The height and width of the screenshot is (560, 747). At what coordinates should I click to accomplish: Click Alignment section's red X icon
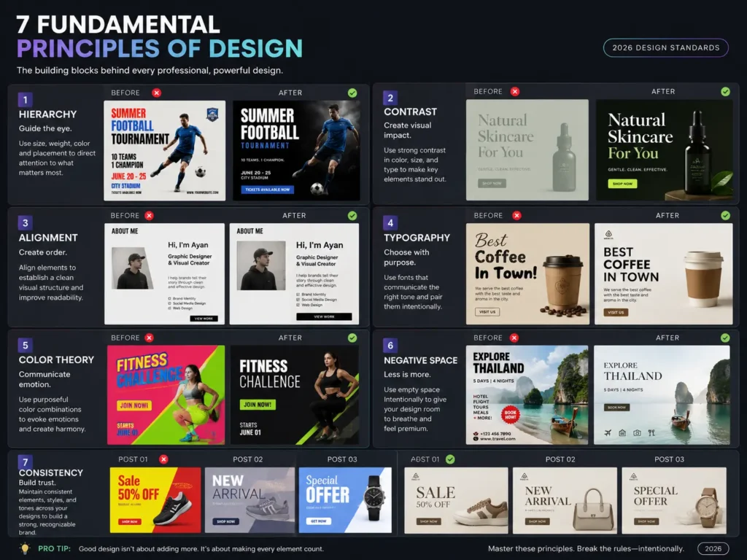tap(149, 216)
